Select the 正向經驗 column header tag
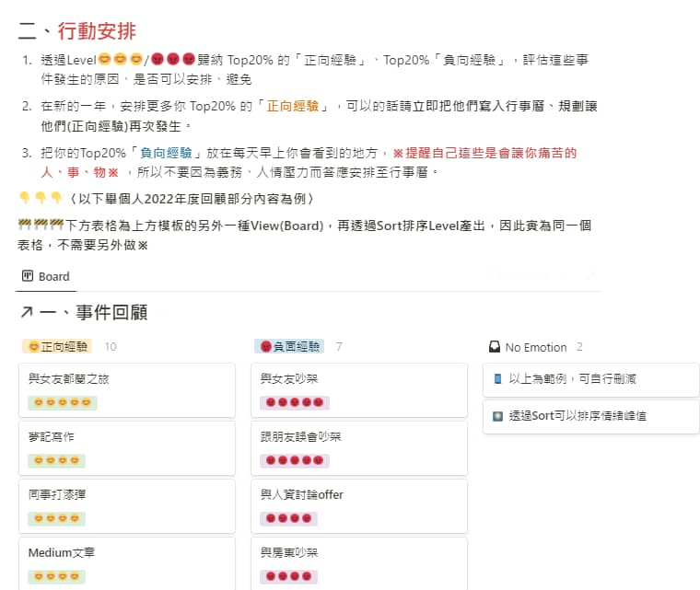700x590 pixels. 58,347
